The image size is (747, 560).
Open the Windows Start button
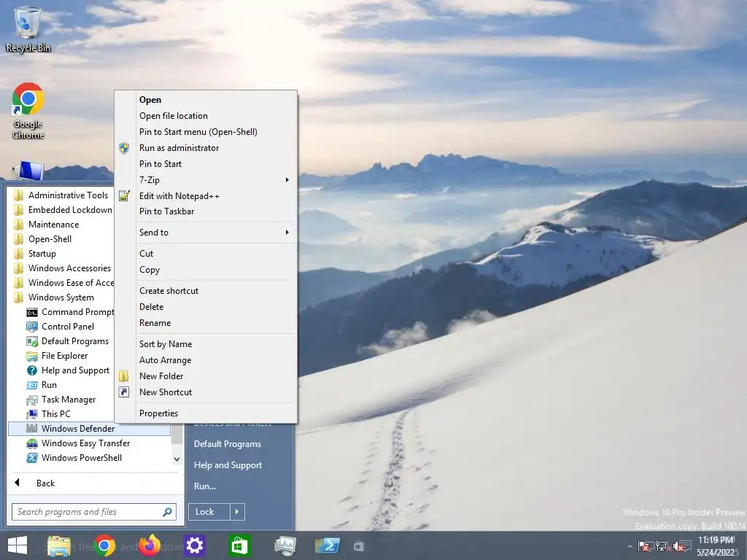(x=18, y=545)
